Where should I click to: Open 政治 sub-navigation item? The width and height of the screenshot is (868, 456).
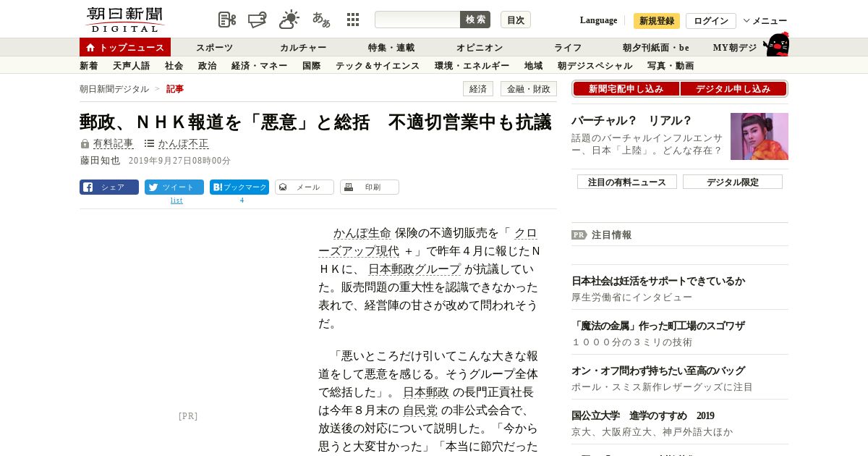coord(208,66)
